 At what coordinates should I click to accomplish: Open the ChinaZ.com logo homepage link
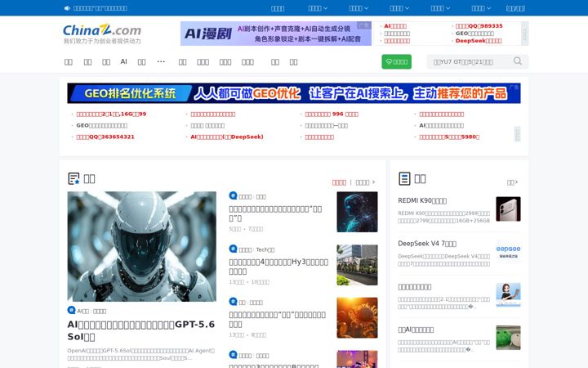coord(102,34)
